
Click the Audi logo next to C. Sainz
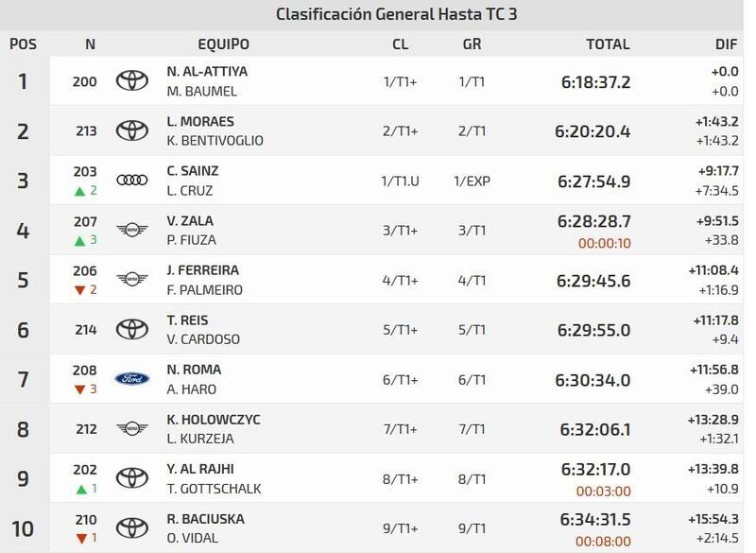[132, 180]
